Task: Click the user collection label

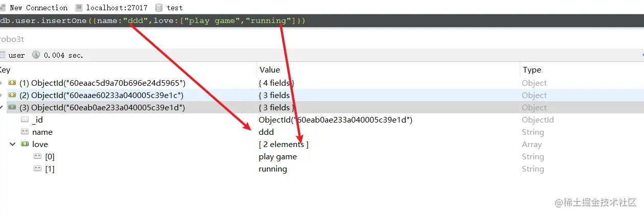Action: pos(17,55)
